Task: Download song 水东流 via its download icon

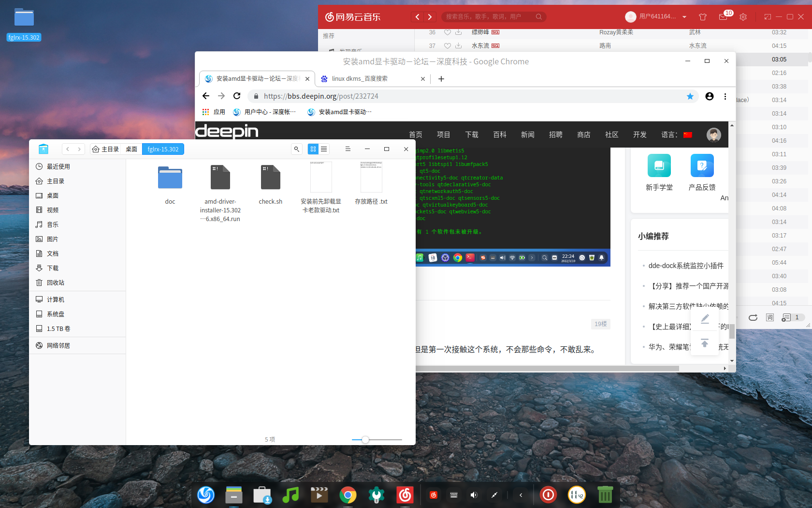Action: point(458,45)
